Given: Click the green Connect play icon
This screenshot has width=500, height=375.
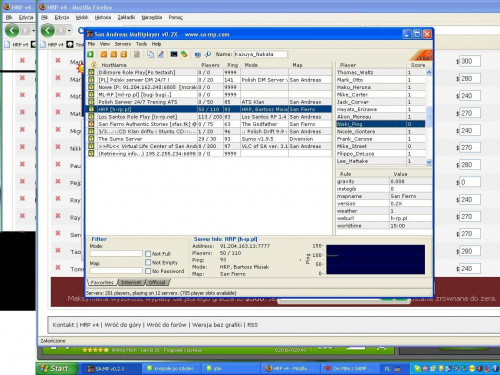Looking at the screenshot, I should coord(90,54).
